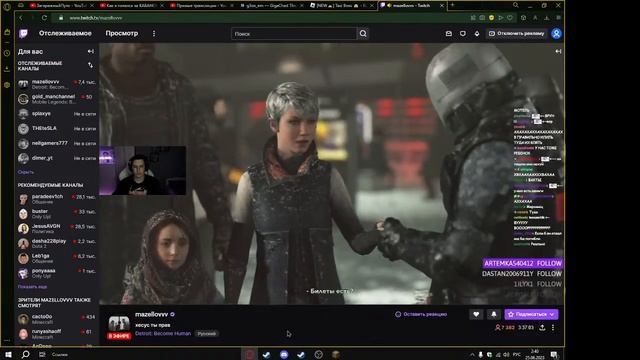Open Discord from the taskbar

point(284,354)
